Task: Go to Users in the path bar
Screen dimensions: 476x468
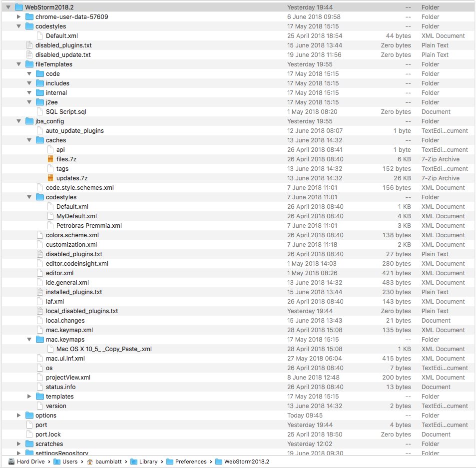Action: coord(70,462)
